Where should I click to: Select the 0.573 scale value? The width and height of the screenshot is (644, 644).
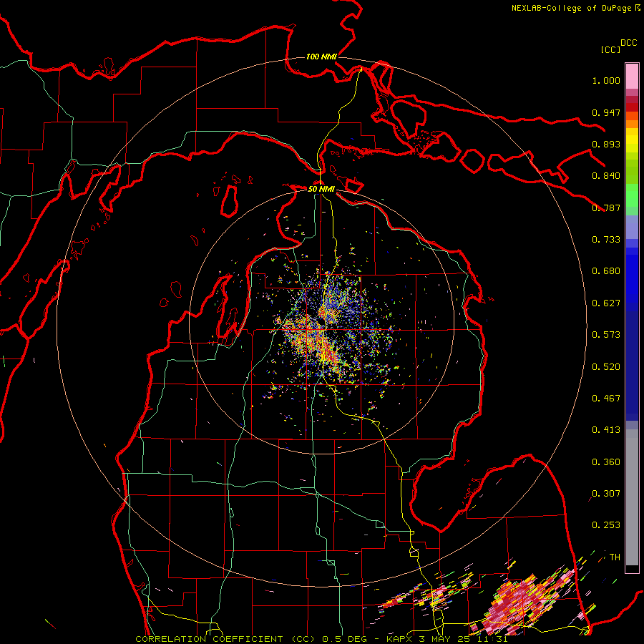pyautogui.click(x=606, y=335)
